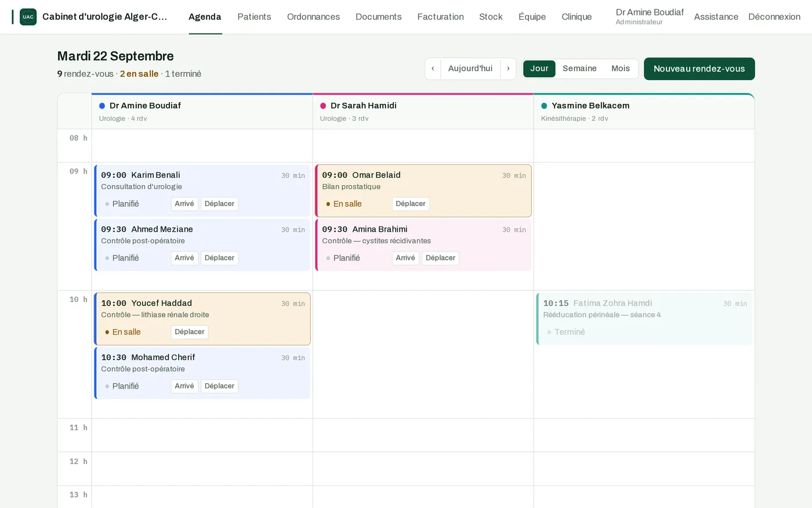The width and height of the screenshot is (812, 508).
Task: Open the Facturation tab
Action: click(x=440, y=17)
